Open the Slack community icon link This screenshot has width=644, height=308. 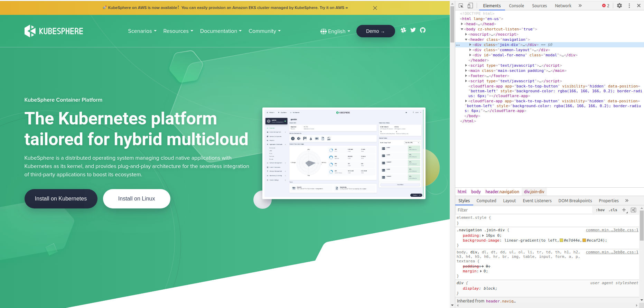[403, 30]
